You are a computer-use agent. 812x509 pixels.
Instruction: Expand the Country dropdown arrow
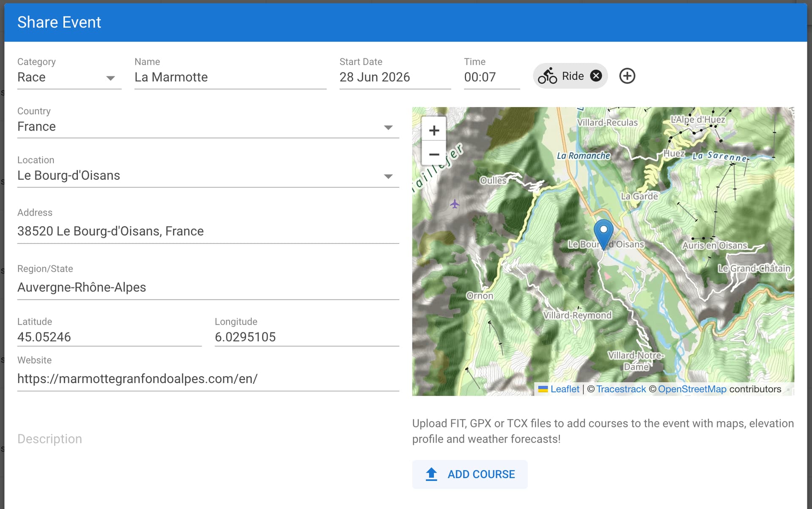click(x=388, y=127)
